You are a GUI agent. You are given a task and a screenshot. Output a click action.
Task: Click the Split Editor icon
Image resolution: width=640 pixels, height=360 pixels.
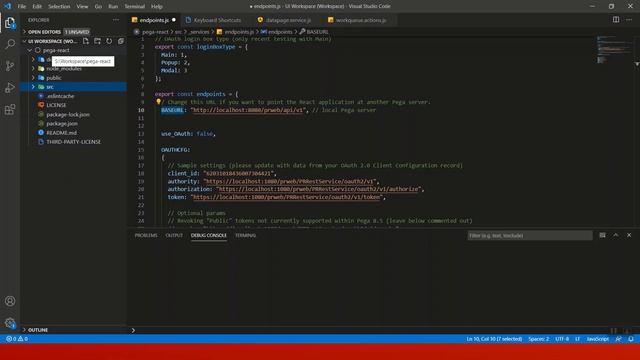click(616, 20)
